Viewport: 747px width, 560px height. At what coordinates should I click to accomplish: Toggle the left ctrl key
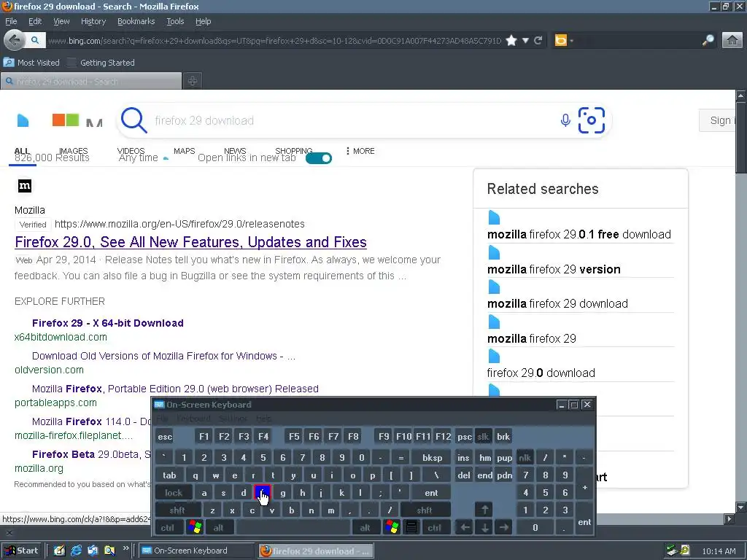(x=168, y=528)
